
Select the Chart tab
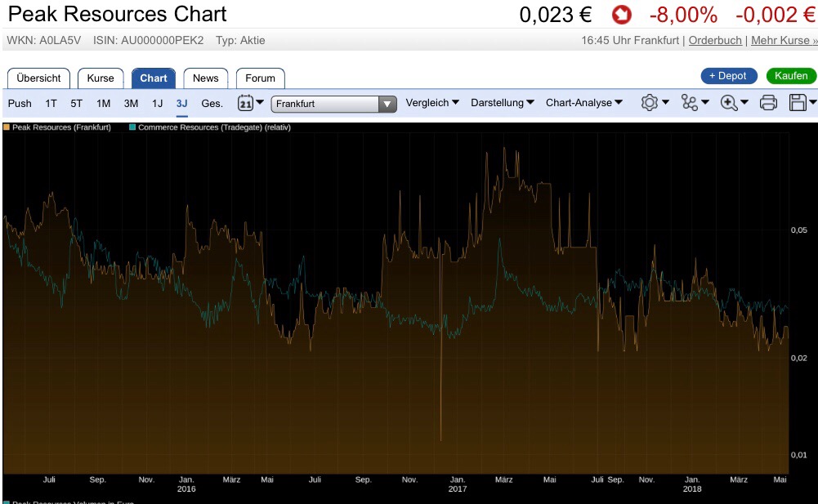[x=154, y=78]
